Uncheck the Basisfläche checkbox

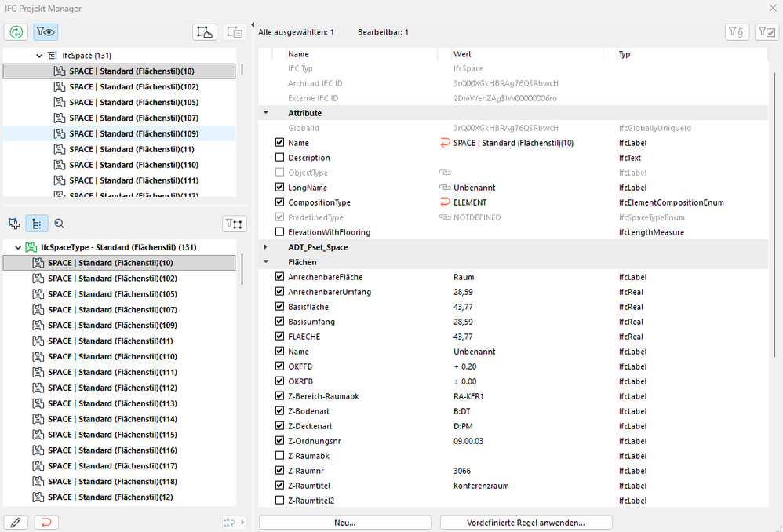click(279, 306)
